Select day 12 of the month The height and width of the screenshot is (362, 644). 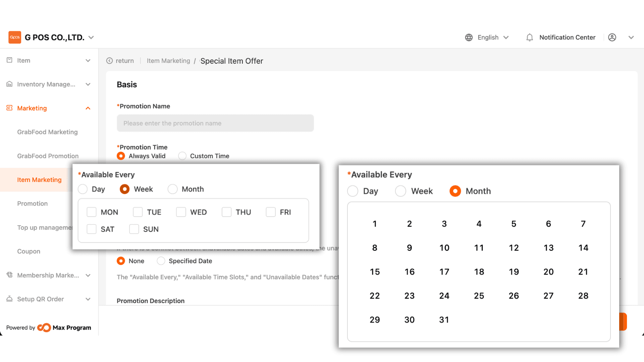(x=514, y=248)
